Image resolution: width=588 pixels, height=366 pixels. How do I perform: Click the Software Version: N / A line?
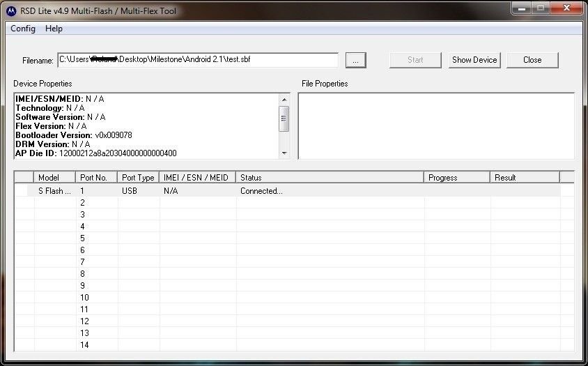click(x=61, y=117)
